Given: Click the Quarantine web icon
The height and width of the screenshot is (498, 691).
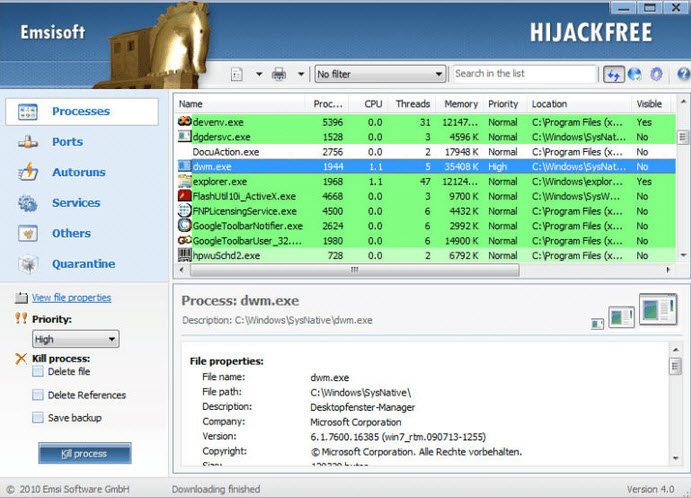Looking at the screenshot, I should pyautogui.click(x=28, y=264).
